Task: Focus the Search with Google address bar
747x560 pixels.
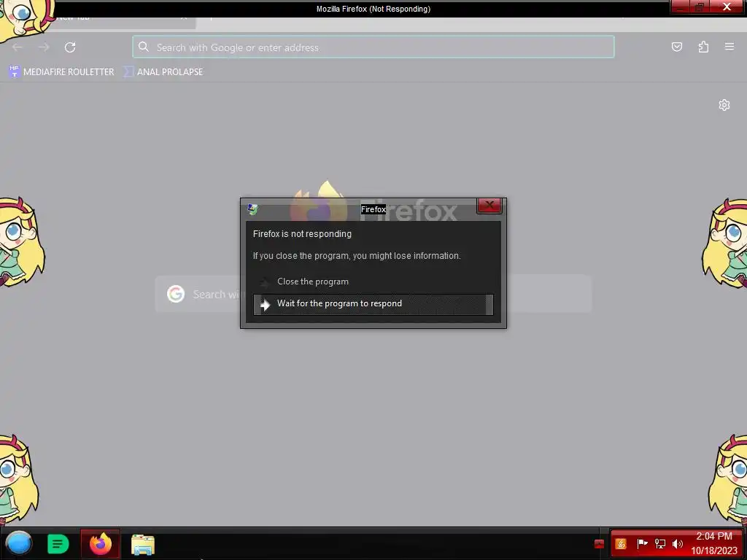Action: tap(373, 47)
